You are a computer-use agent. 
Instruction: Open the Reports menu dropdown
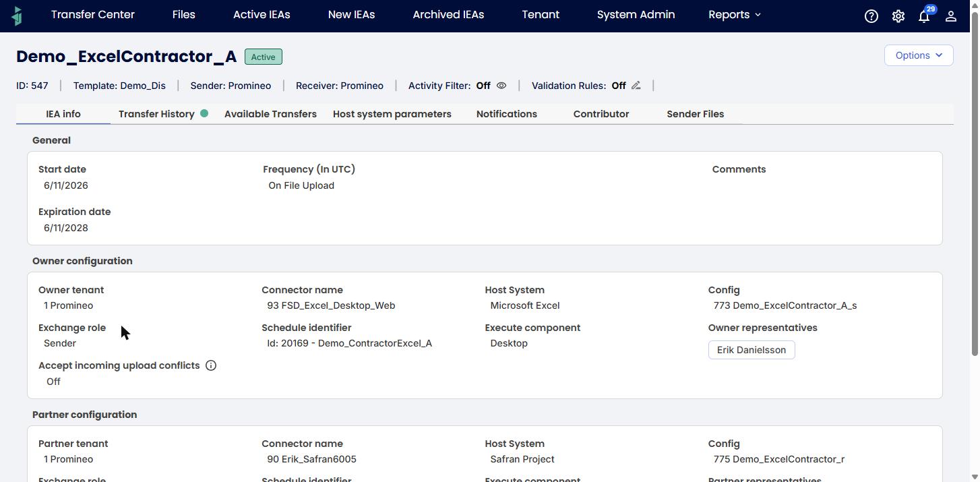click(735, 15)
